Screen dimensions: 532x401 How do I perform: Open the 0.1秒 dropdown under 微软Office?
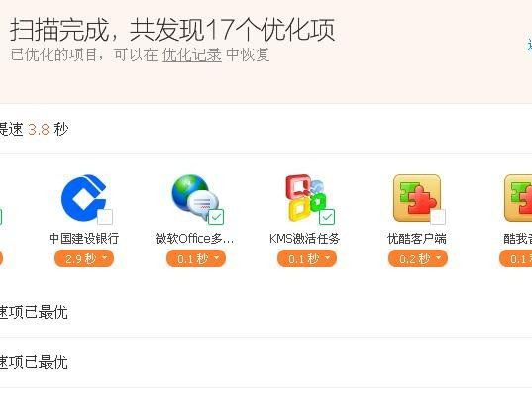point(196,259)
